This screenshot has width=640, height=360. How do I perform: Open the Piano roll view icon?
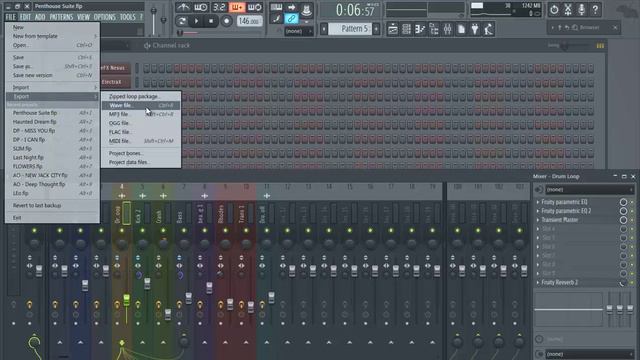pos(420,29)
